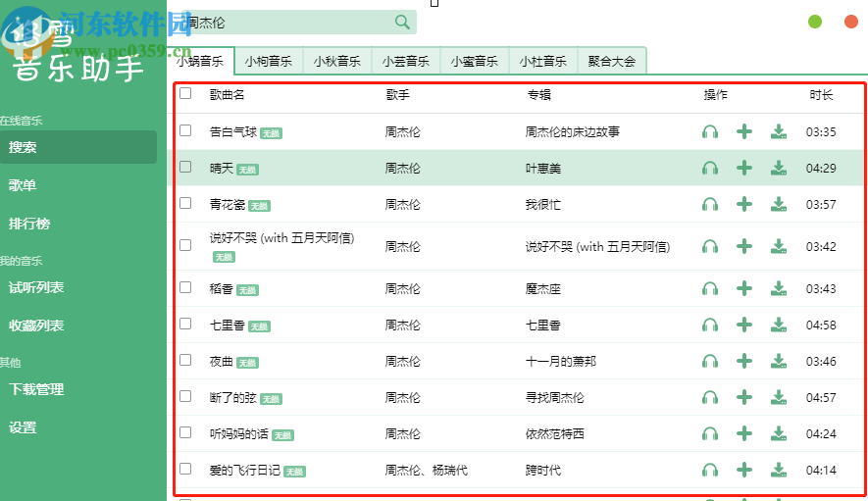Click the search magnifier icon

[402, 23]
